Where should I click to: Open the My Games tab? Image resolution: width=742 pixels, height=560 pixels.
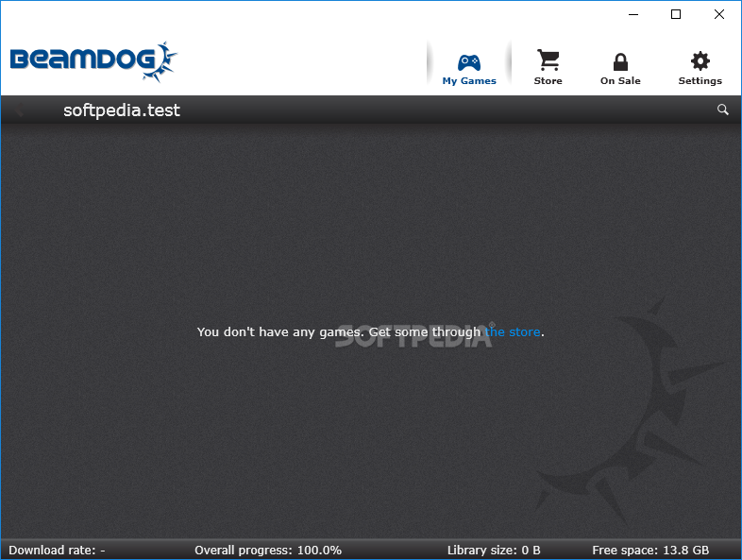[469, 69]
